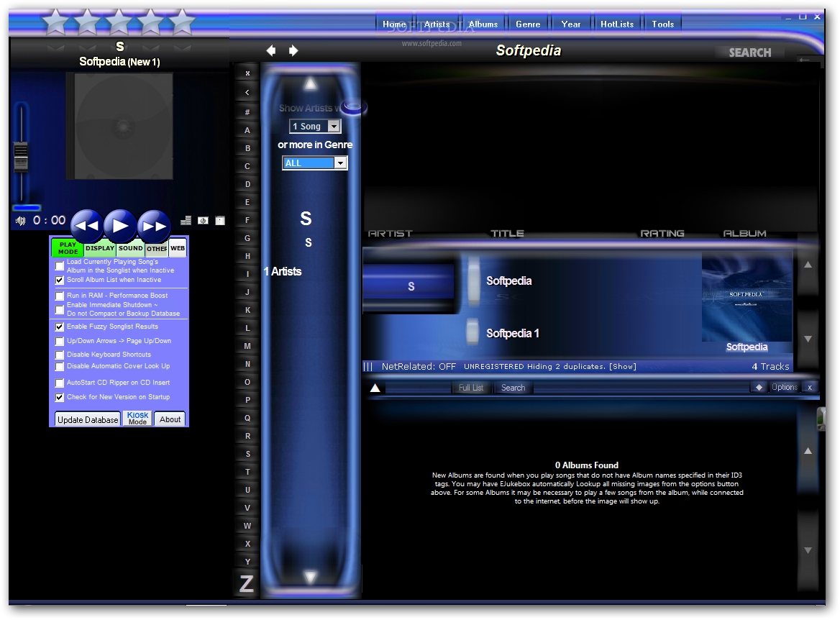Check Disable Keyboard Shortcuts
The width and height of the screenshot is (840, 620).
click(x=59, y=354)
